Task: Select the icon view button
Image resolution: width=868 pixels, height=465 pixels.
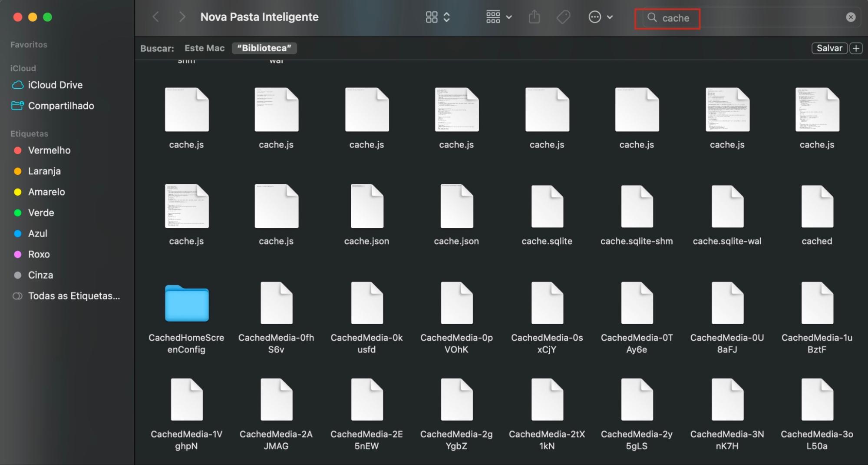Action: pos(431,17)
